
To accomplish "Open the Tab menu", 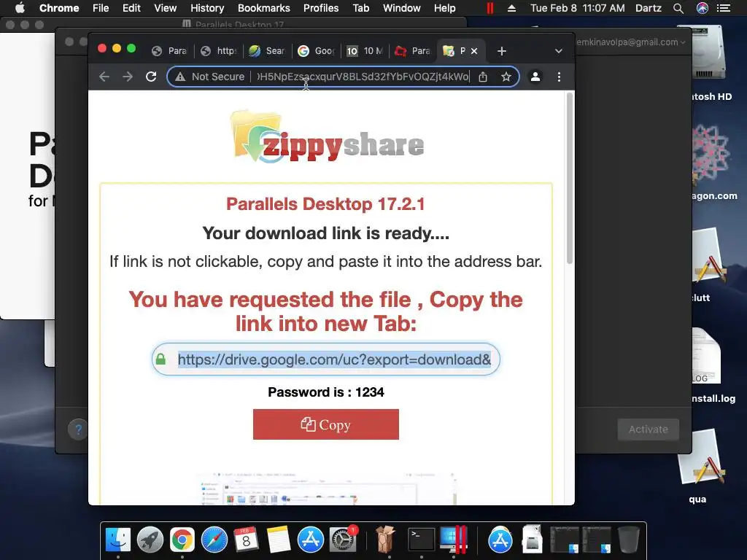I will point(360,8).
